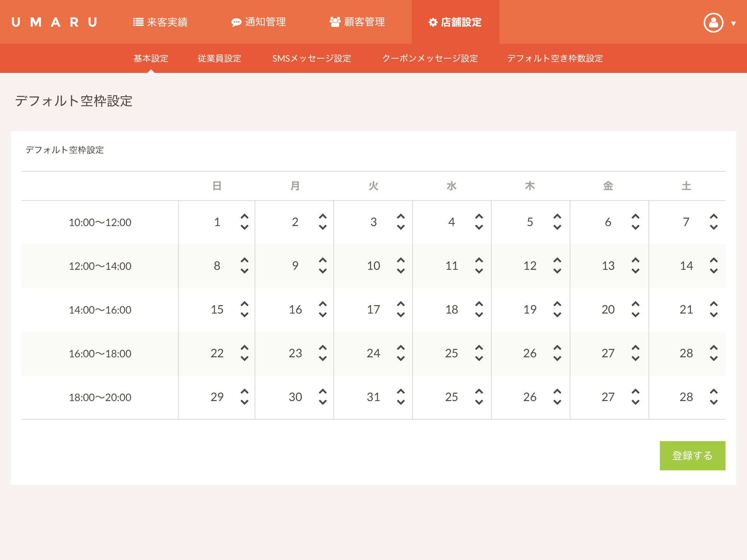Increase Tuesday 12:00～14:00 value showing 10
This screenshot has width=747, height=560.
point(401,260)
